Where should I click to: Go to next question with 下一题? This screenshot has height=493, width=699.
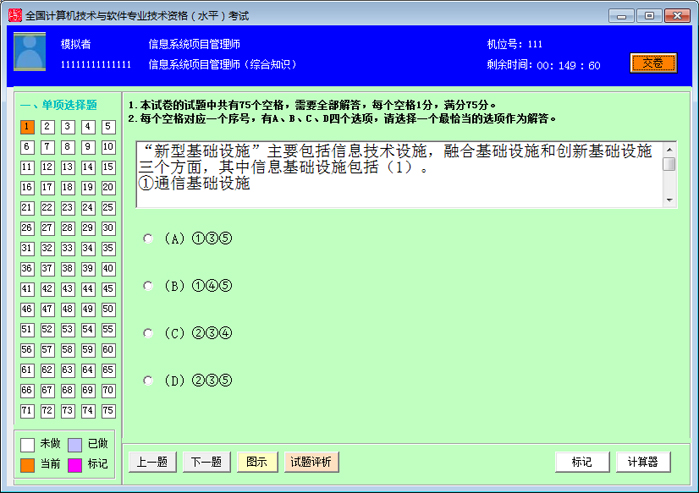(x=206, y=462)
